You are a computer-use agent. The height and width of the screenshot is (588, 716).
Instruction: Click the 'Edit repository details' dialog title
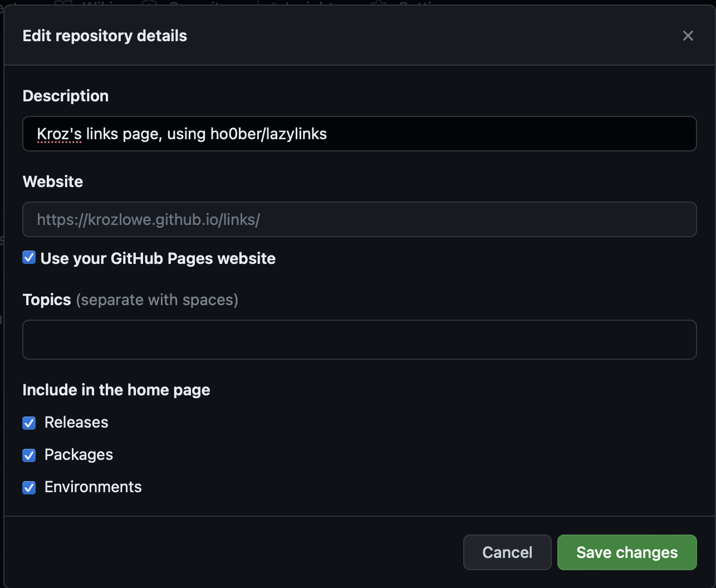[x=105, y=36]
